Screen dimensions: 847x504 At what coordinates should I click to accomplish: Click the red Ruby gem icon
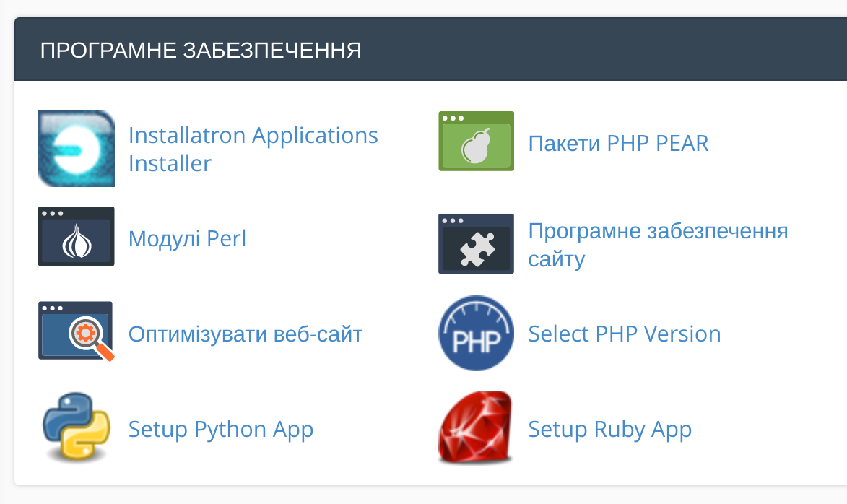[476, 427]
